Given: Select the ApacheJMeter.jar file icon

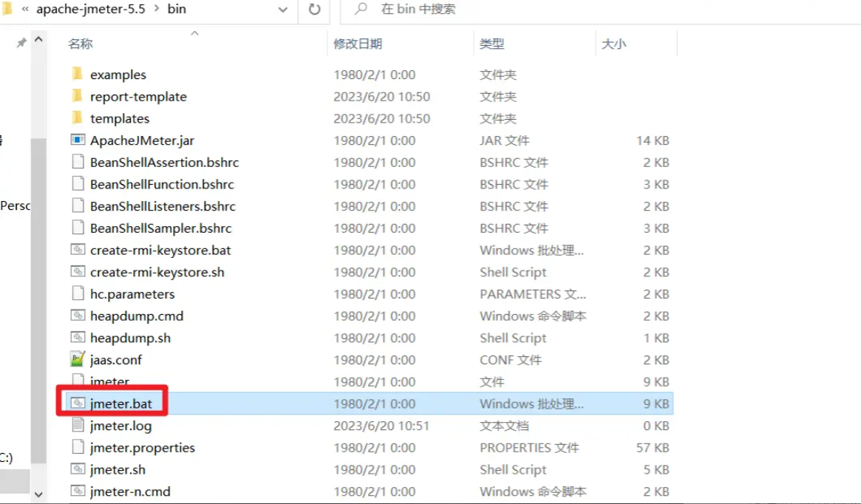Looking at the screenshot, I should 78,140.
